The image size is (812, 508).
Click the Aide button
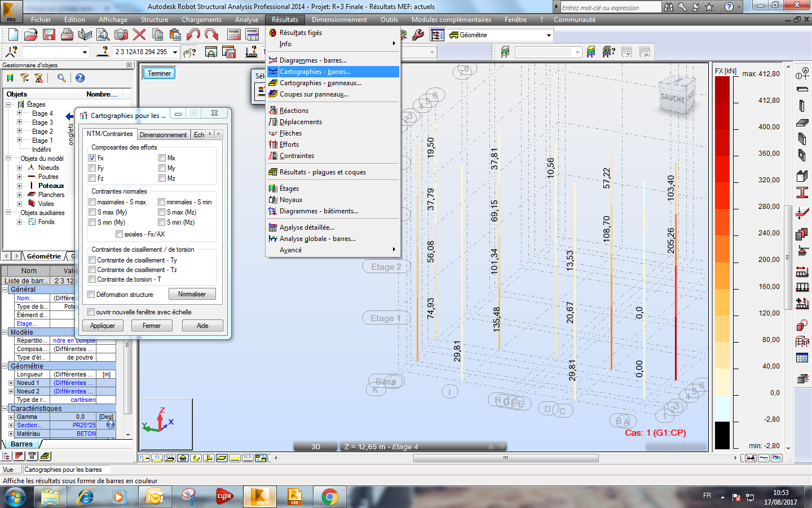(202, 326)
